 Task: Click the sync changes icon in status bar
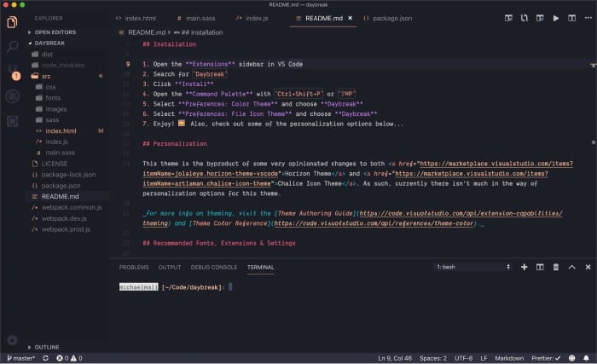click(46, 358)
